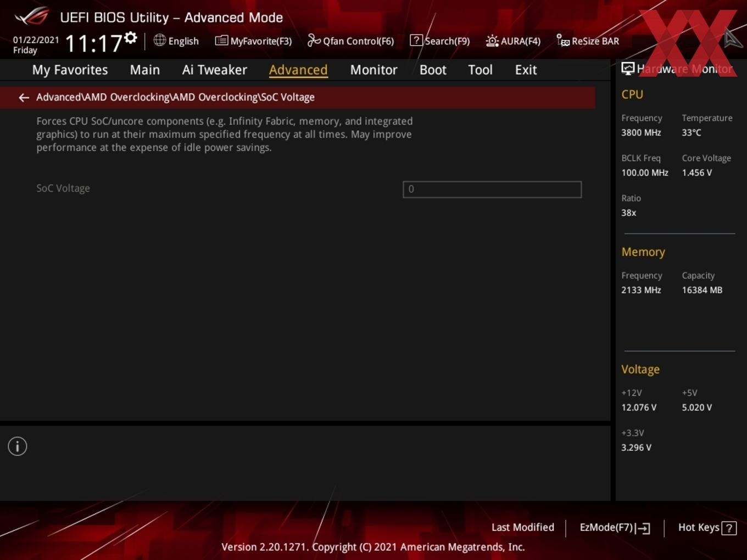This screenshot has width=747, height=560.
Task: Open the Ai Tweaker tab
Action: [215, 70]
